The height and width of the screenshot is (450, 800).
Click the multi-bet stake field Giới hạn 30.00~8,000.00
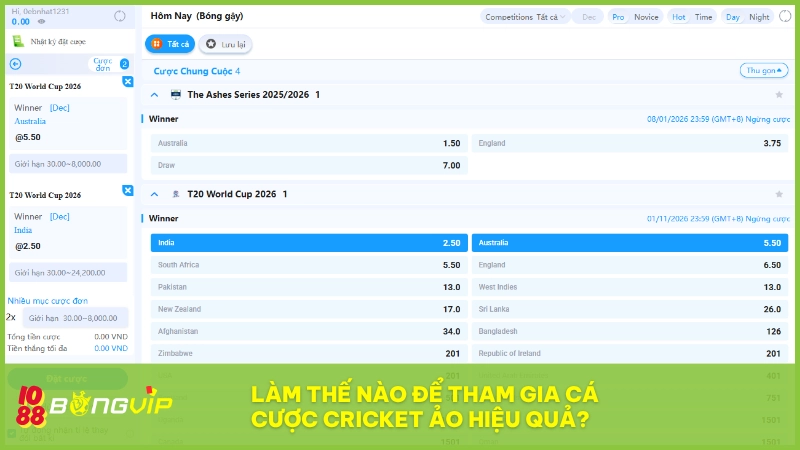coord(76,317)
